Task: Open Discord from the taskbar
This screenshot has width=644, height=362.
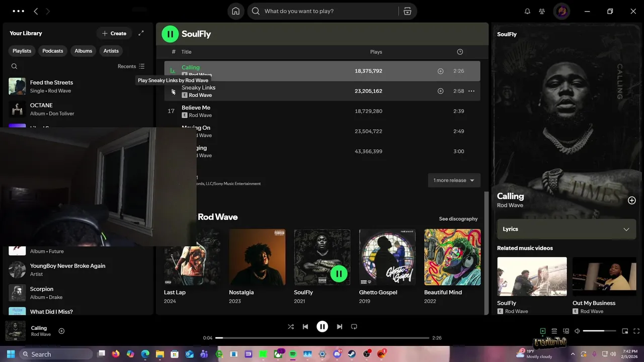Action: pos(337,354)
